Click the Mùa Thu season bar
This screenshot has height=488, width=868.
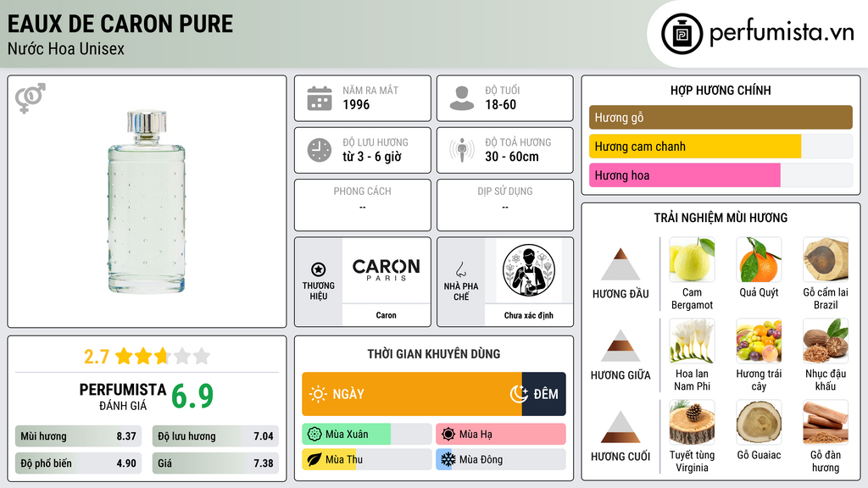tap(367, 459)
